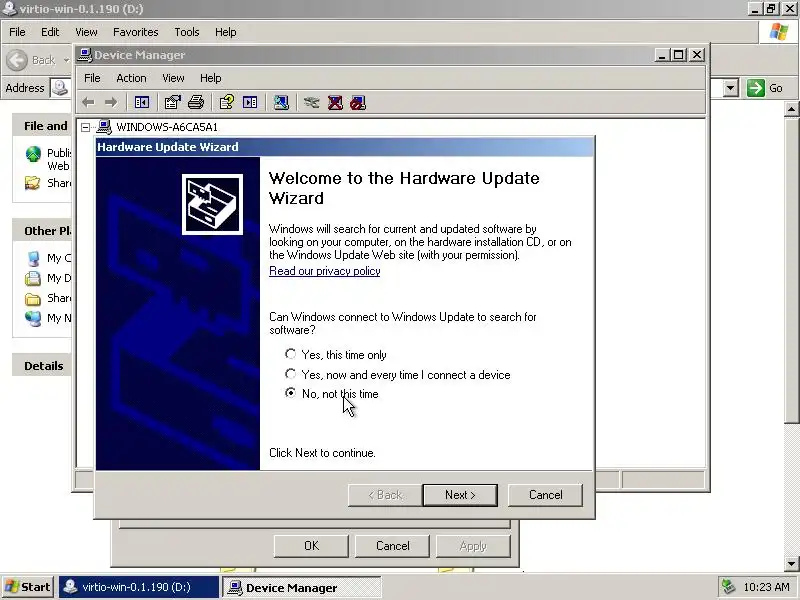The image size is (800, 600).
Task: Click the taskbar clock 10:23 AM
Action: (x=766, y=587)
